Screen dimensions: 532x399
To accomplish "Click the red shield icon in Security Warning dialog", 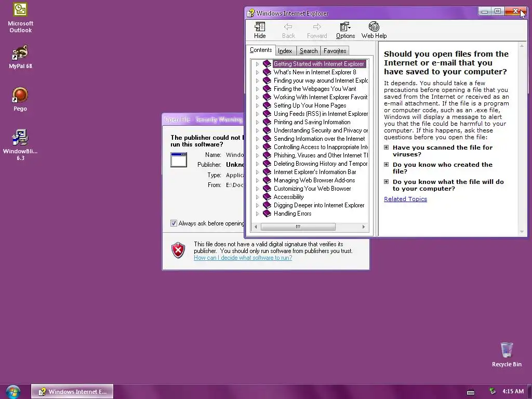I will pyautogui.click(x=178, y=250).
